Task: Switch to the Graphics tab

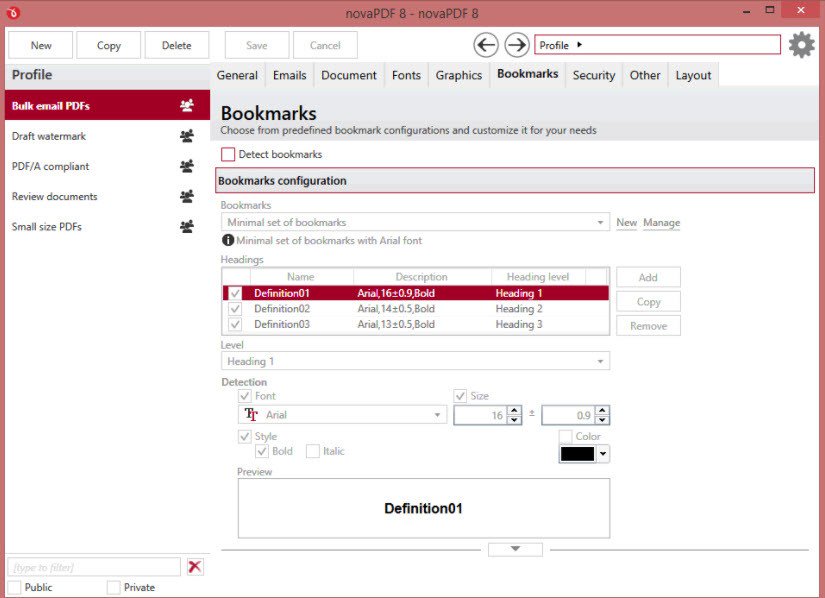Action: pos(459,75)
